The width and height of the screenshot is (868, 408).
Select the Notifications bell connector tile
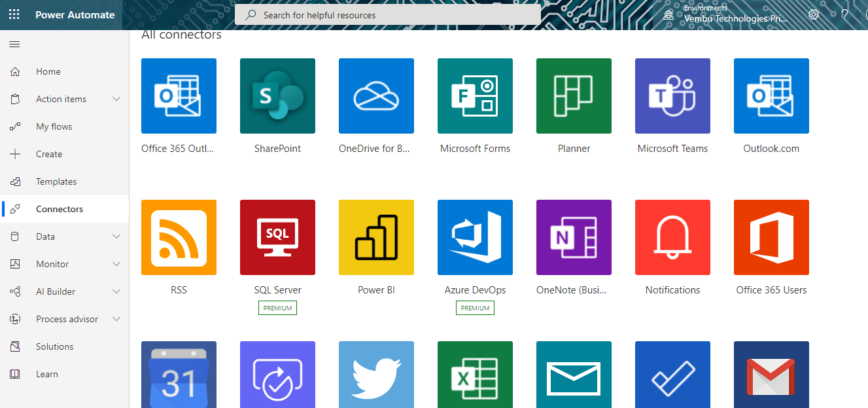click(672, 237)
